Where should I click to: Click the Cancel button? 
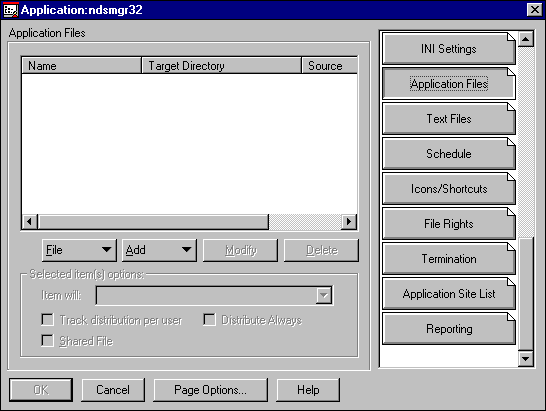(113, 390)
